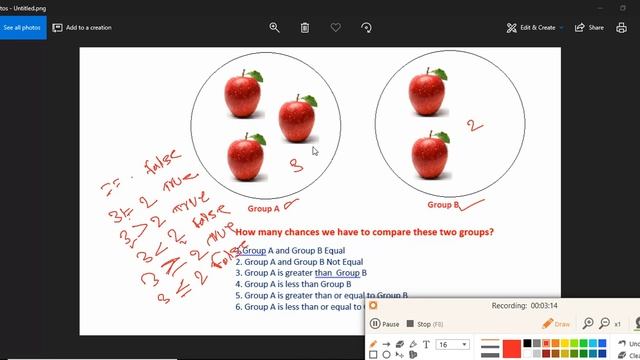Screen dimensions: 640x360
Task: Click the magnifier Zoom icon in Photos
Action: pos(274,28)
